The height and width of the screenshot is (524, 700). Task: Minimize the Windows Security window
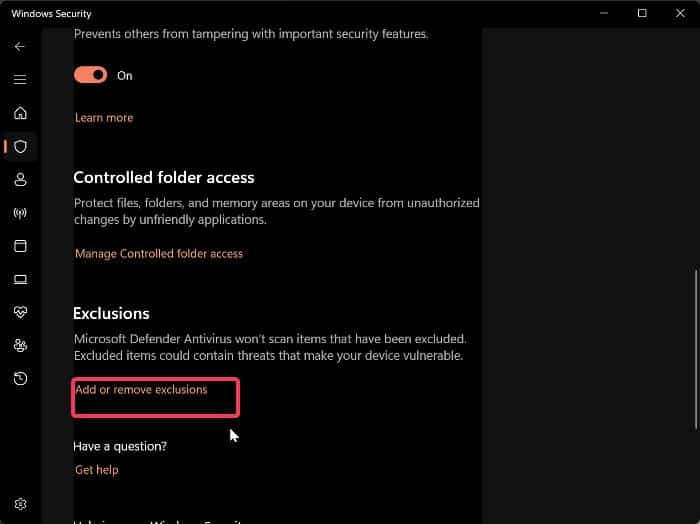(604, 13)
